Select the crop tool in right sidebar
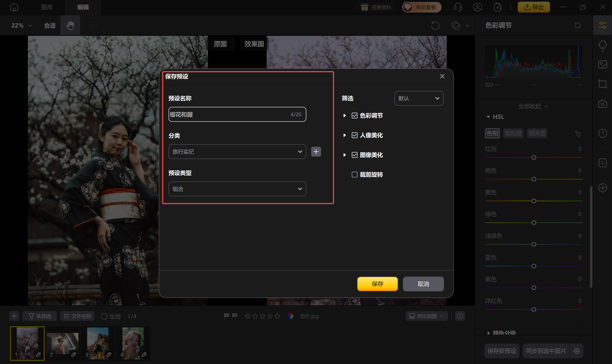Image resolution: width=612 pixels, height=364 pixels. [x=602, y=84]
